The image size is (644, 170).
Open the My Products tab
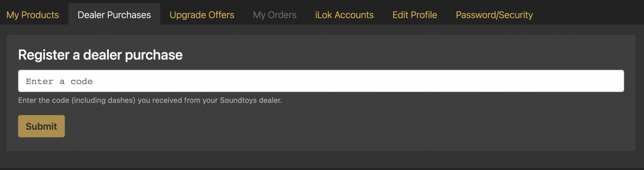click(x=33, y=15)
